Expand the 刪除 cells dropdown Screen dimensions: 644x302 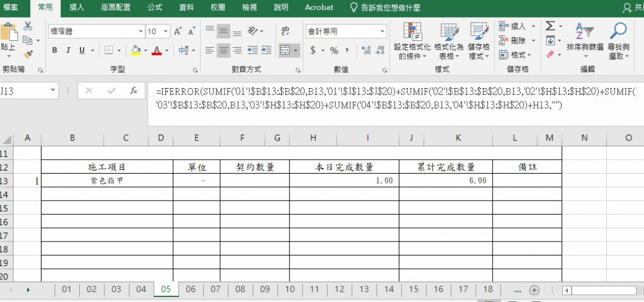coord(533,40)
